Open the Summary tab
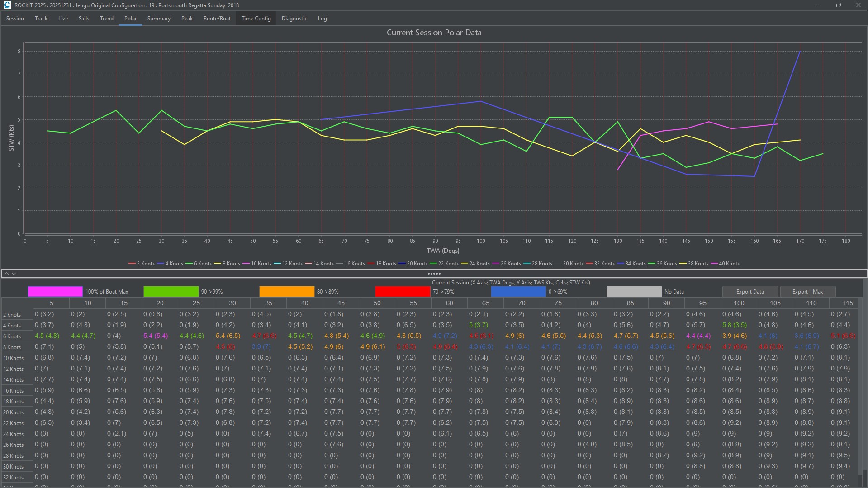This screenshot has height=488, width=868. [159, 19]
